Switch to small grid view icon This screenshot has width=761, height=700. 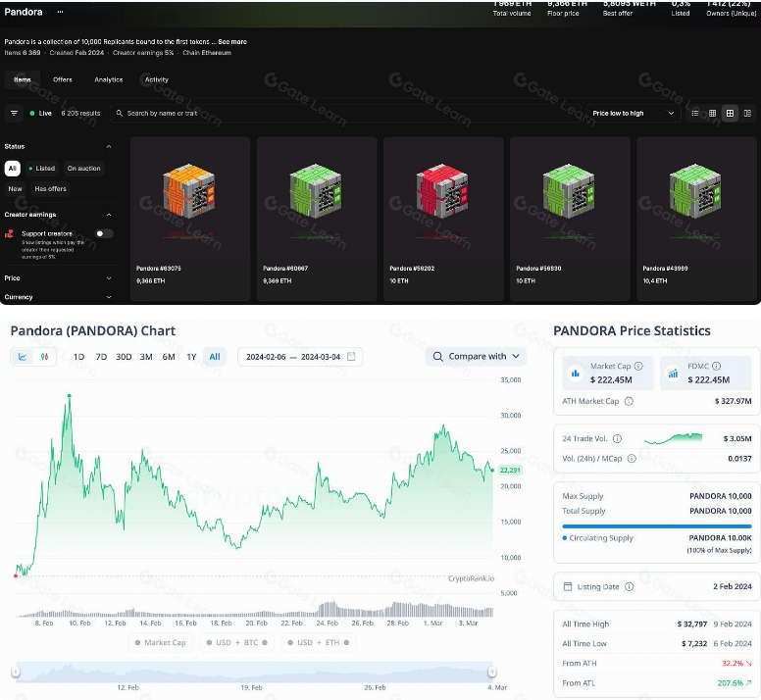point(713,113)
